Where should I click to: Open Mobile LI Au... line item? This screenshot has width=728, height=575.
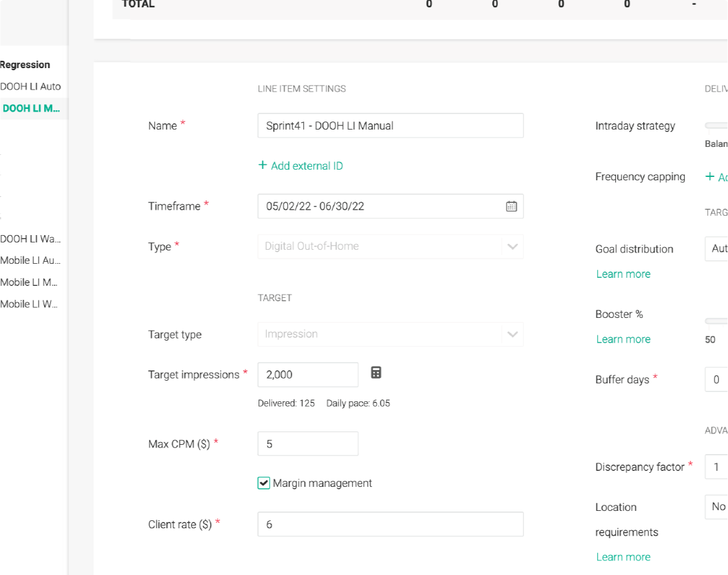(31, 260)
